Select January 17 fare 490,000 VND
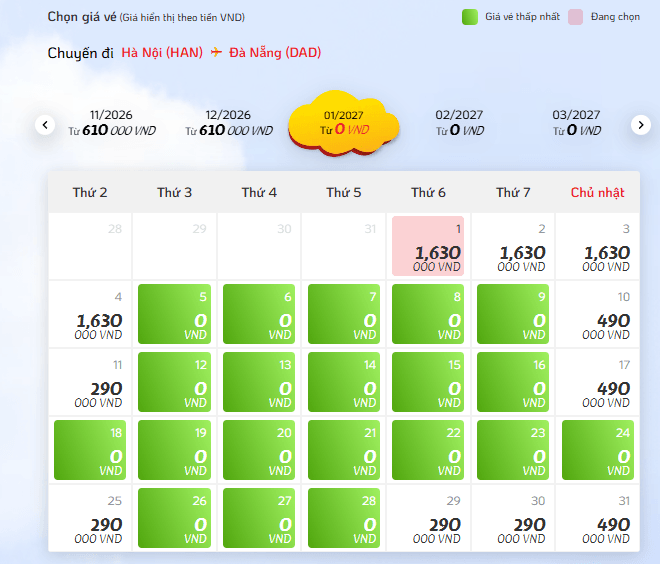 pyautogui.click(x=597, y=382)
